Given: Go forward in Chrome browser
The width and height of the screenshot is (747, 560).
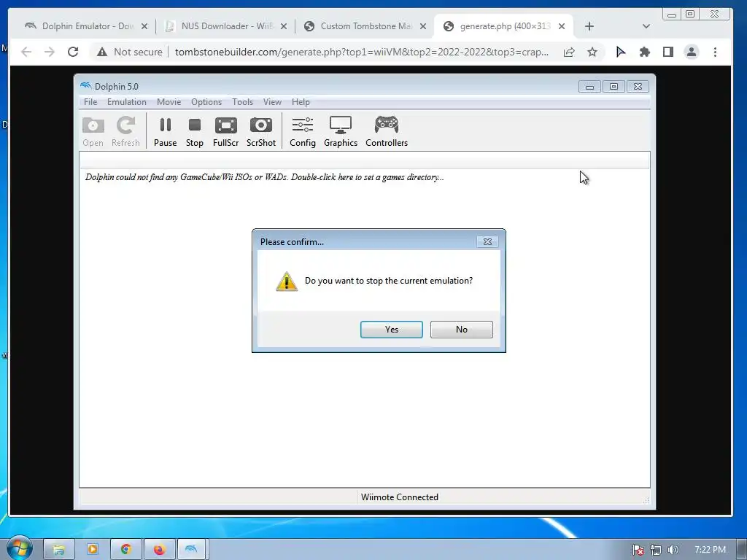Looking at the screenshot, I should pos(50,52).
